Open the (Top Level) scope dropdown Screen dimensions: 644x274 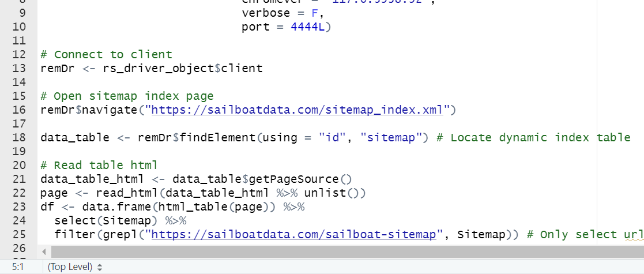pyautogui.click(x=75, y=267)
